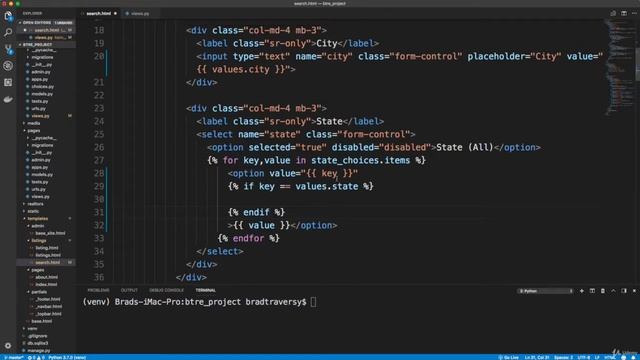
Task: Select views.py in the Open Editors list
Action: [x=46, y=37]
